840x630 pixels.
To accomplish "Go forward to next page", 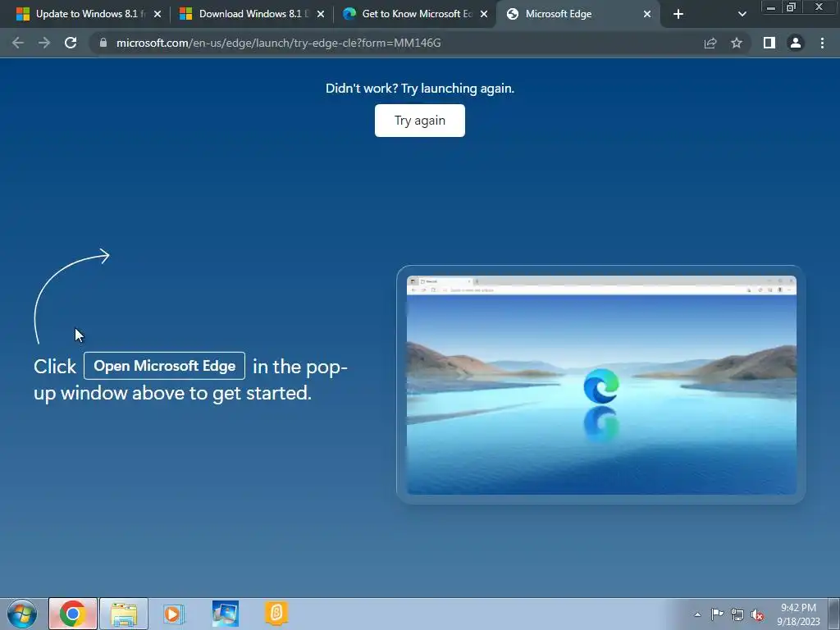I will [44, 43].
